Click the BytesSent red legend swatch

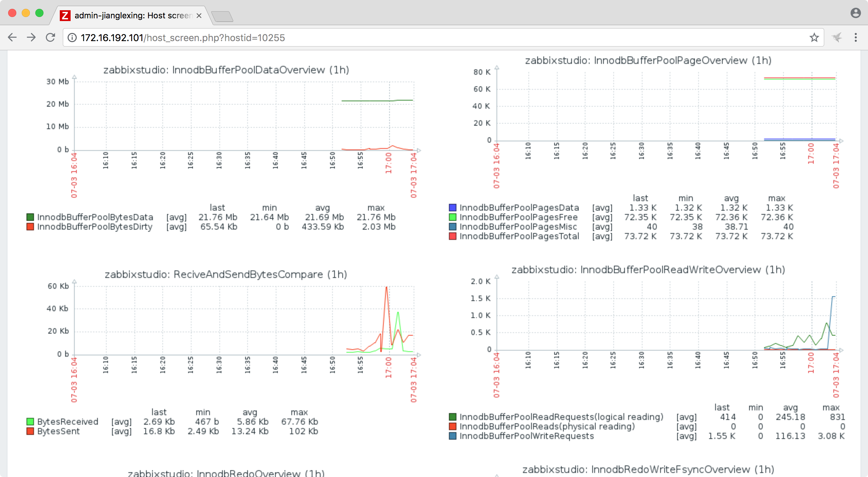point(30,431)
